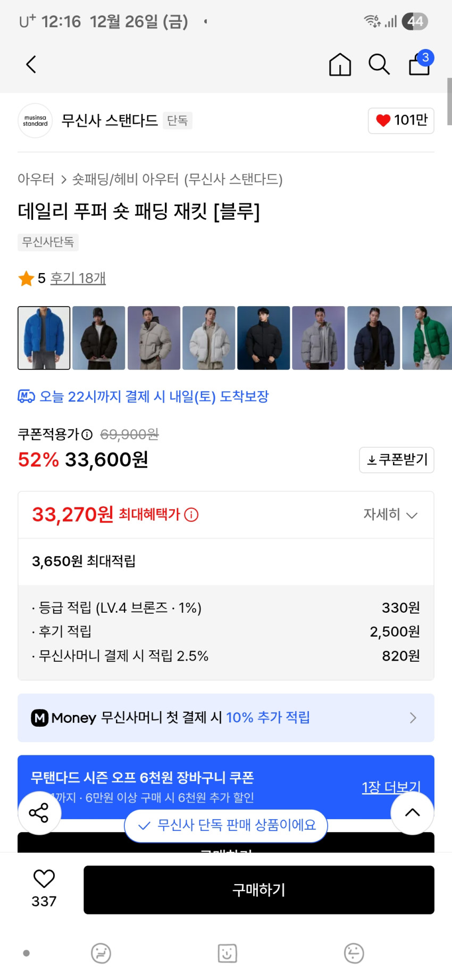
Task: Tap the share icon button
Action: click(39, 813)
